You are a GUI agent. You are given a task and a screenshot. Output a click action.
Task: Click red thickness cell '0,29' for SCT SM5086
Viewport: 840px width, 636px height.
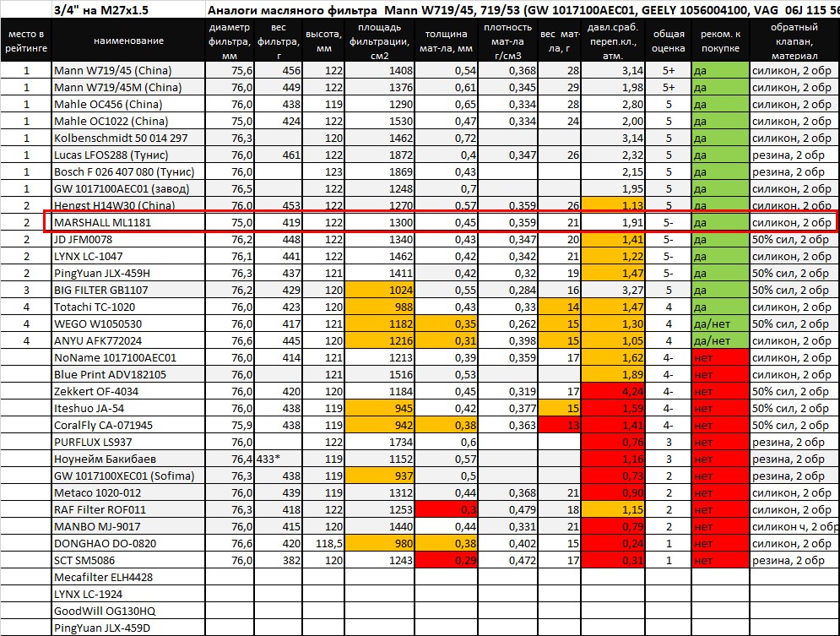pyautogui.click(x=447, y=560)
